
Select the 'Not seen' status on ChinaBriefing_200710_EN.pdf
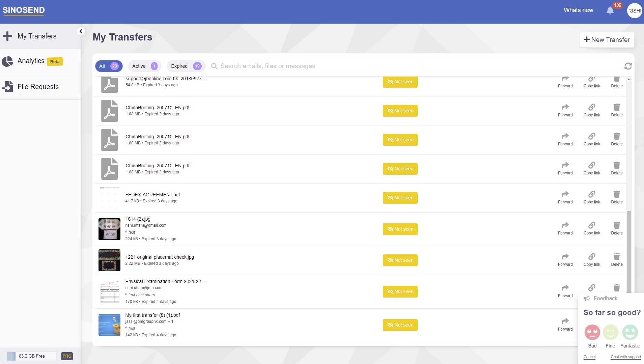pyautogui.click(x=400, y=111)
